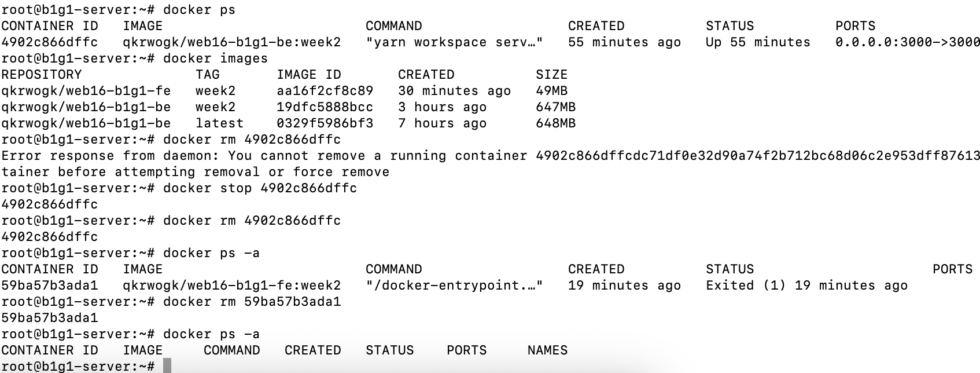Click the qkrwogk/web16-b1g1-fe repository name
The height and width of the screenshot is (373, 980).
tap(86, 91)
